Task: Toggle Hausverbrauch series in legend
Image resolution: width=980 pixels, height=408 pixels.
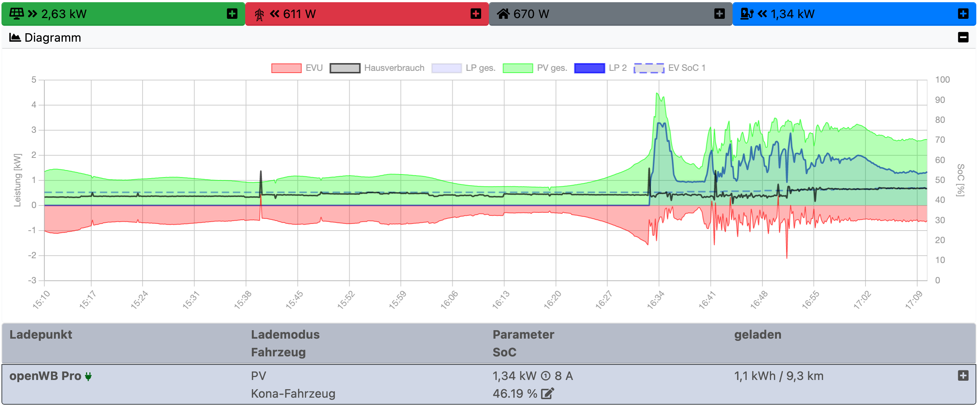Action: 345,68
